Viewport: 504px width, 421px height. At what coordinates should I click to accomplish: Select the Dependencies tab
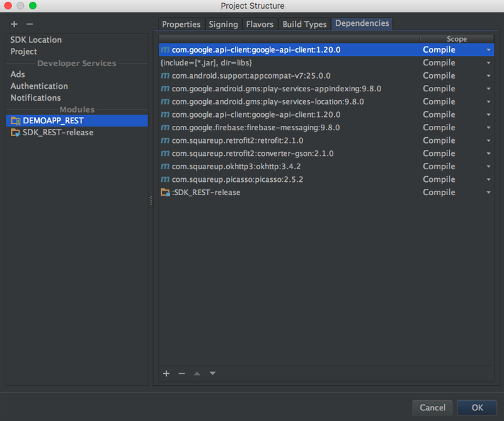[x=362, y=23]
